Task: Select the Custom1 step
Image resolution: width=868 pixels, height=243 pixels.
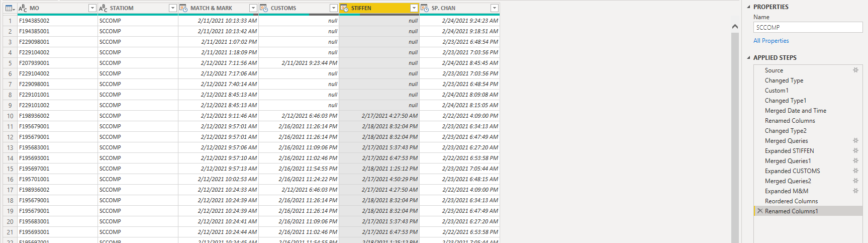Action: pos(808,91)
